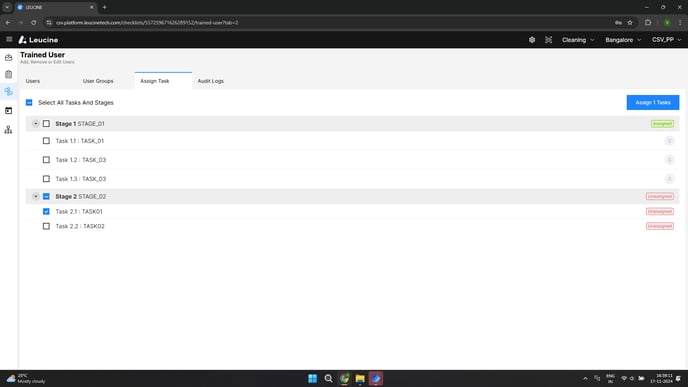This screenshot has height=387, width=688.
Task: Collapse the Stage 2 expander arrow
Action: [36, 196]
